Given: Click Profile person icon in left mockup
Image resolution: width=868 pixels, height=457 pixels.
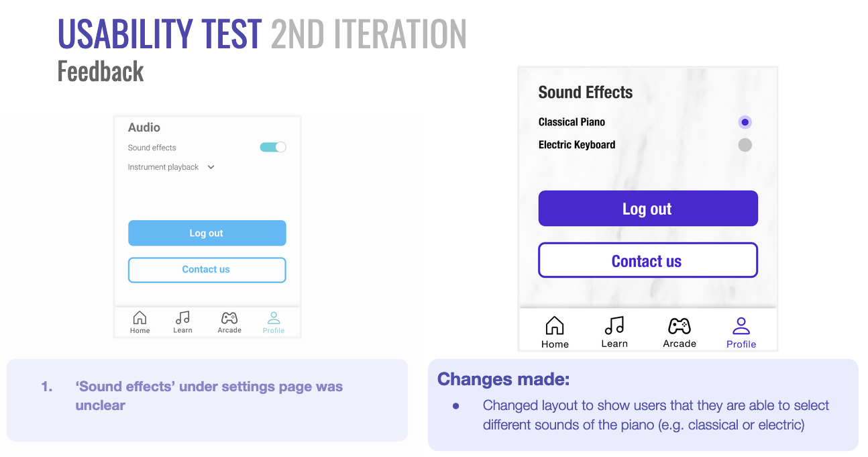Looking at the screenshot, I should (274, 318).
